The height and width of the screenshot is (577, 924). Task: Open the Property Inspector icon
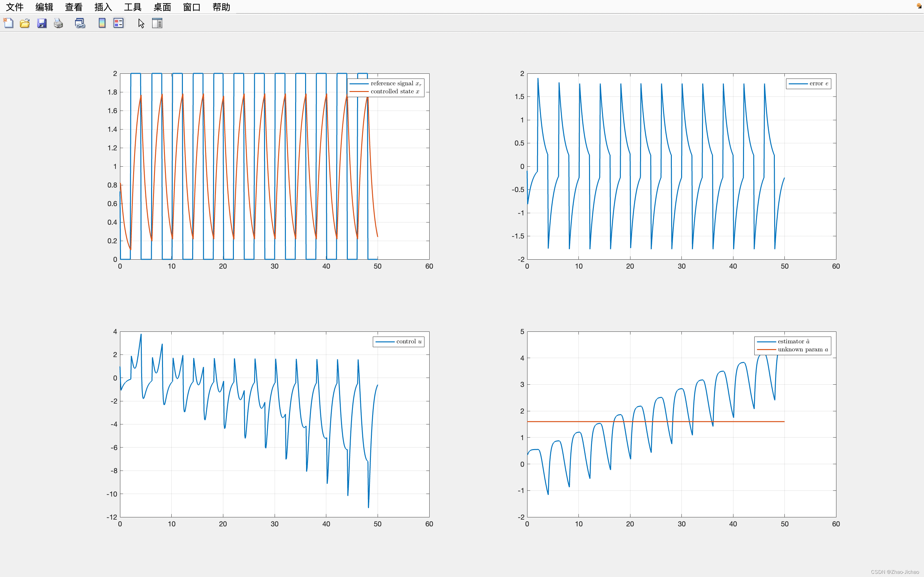157,23
